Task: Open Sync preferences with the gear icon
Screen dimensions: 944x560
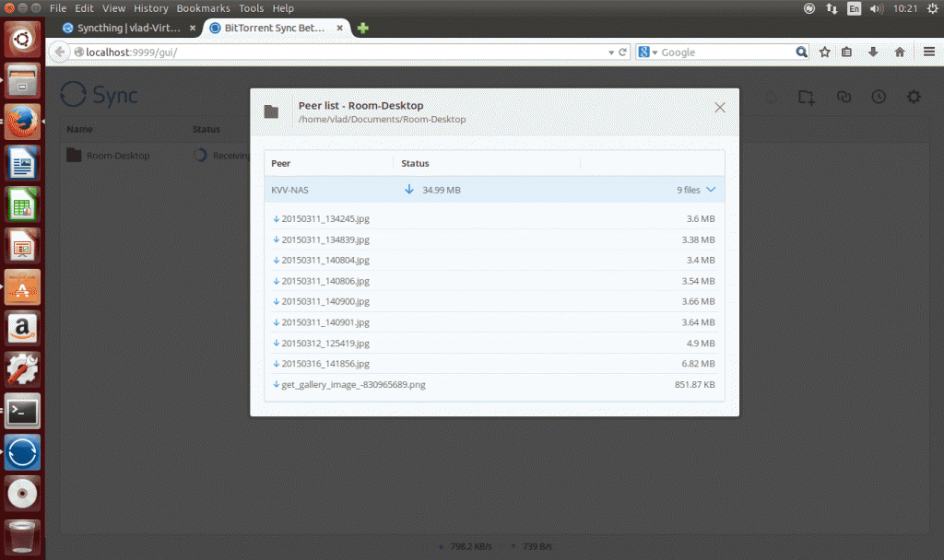Action: pyautogui.click(x=912, y=96)
